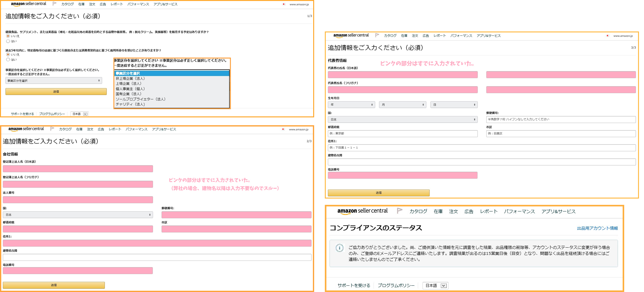The height and width of the screenshot is (292, 644).
Task: Choose 非上場企業（法人） from the business type list
Action: pyautogui.click(x=172, y=78)
